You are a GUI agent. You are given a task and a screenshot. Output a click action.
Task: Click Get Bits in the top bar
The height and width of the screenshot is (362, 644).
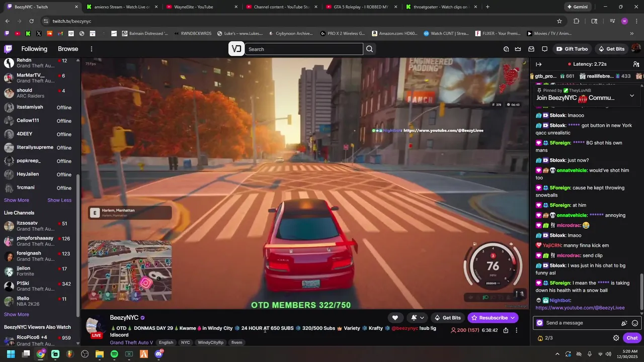611,49
